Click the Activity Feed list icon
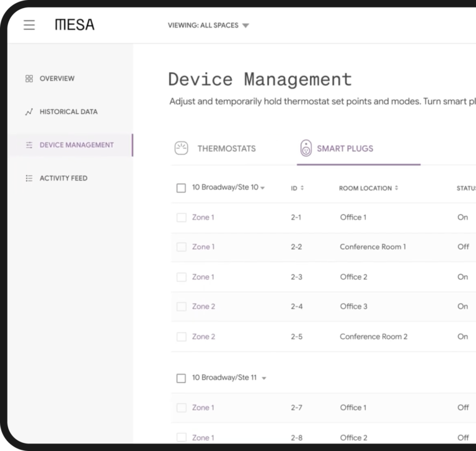Image resolution: width=476 pixels, height=451 pixels. pos(29,178)
